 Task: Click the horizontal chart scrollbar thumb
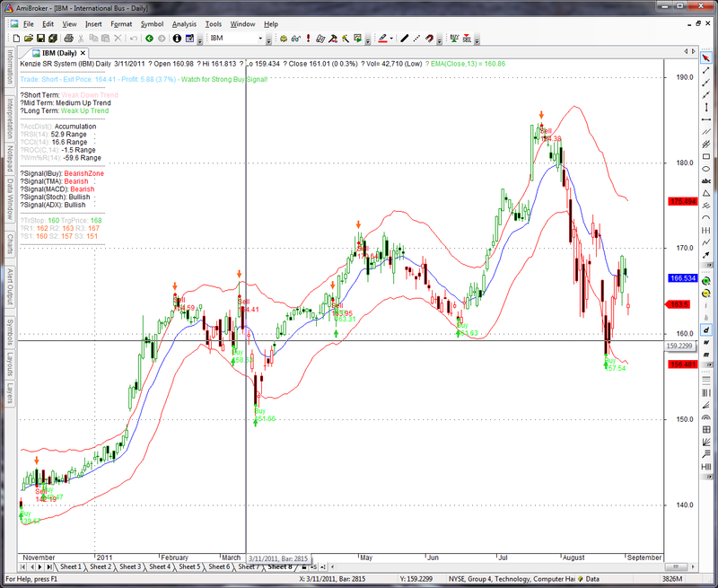[676, 567]
